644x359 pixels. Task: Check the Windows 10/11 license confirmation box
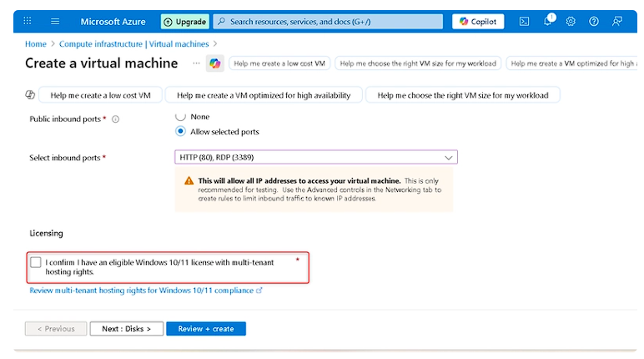(35, 262)
